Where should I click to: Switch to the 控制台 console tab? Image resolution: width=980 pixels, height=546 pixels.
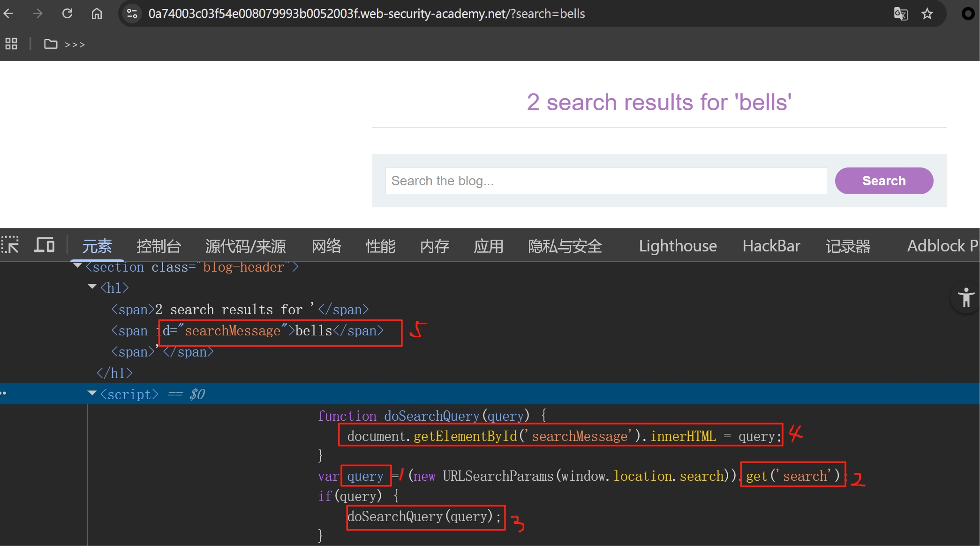pyautogui.click(x=158, y=246)
